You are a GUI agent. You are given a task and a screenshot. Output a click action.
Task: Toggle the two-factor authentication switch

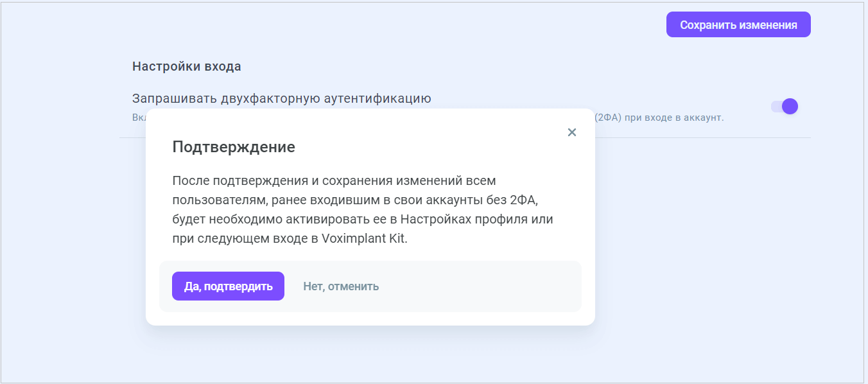coord(785,107)
